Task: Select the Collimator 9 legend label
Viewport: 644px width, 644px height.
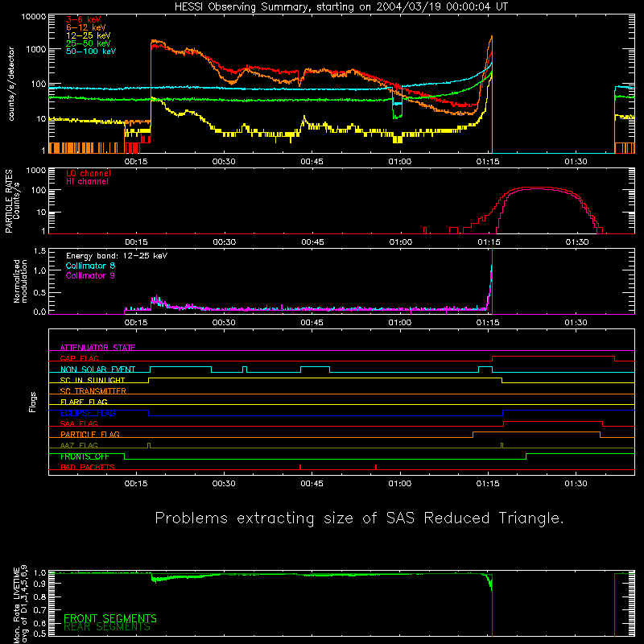Action: point(90,275)
